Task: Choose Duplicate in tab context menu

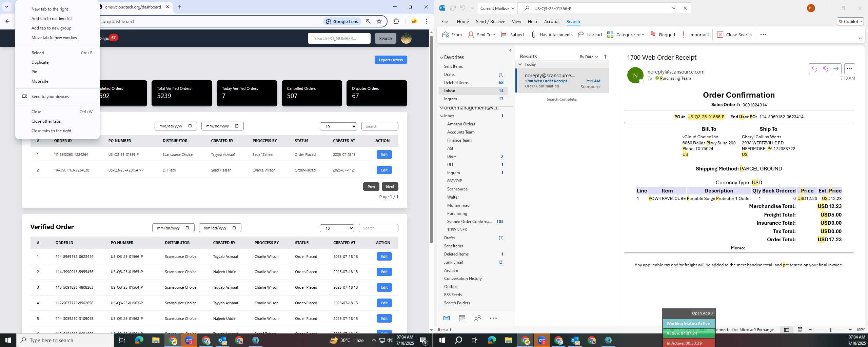Action: coord(57,62)
